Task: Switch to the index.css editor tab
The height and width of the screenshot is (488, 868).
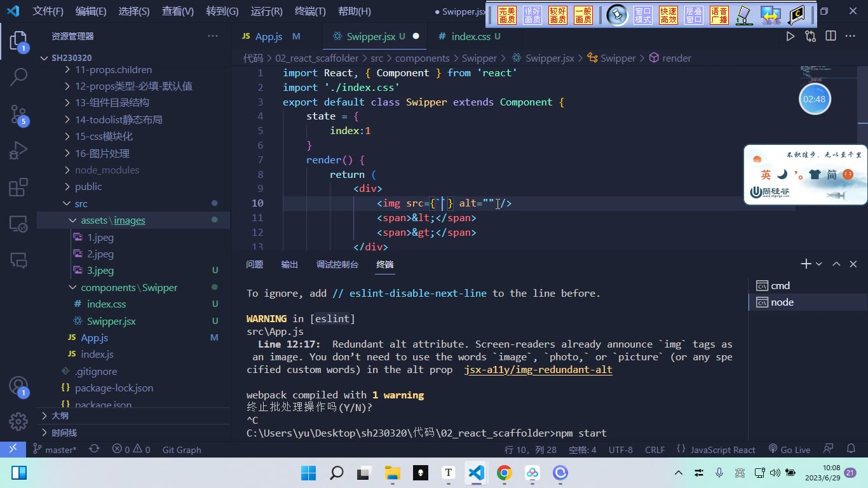Action: pos(470,36)
